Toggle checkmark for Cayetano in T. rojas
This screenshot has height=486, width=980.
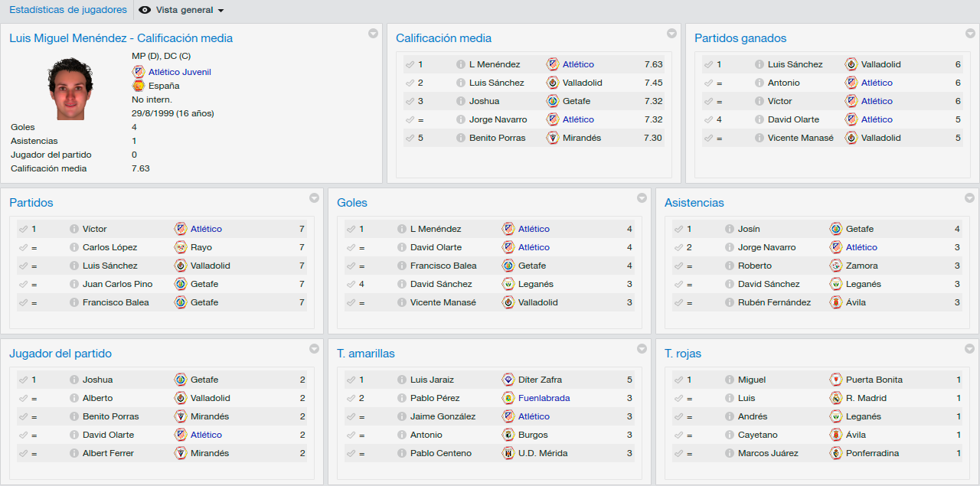tap(678, 435)
